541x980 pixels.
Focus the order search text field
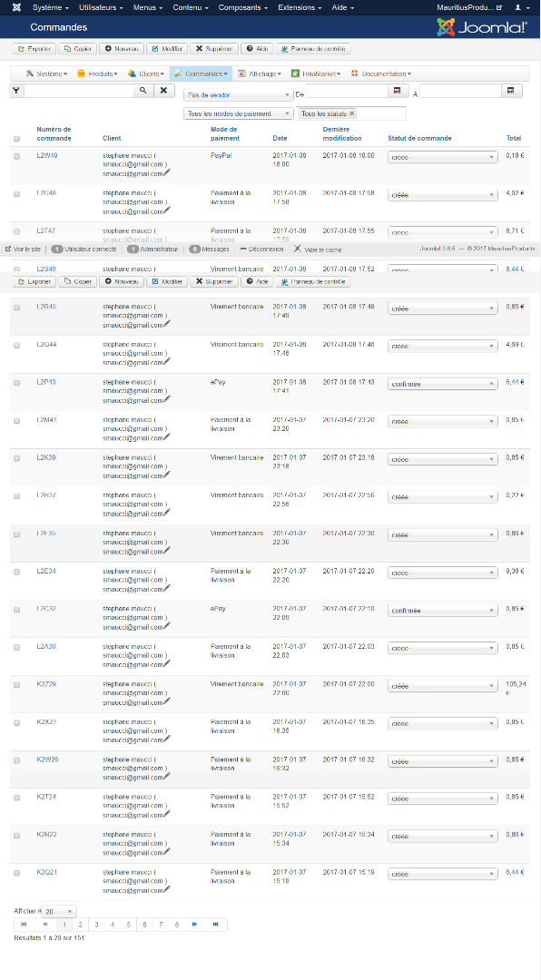[79, 91]
